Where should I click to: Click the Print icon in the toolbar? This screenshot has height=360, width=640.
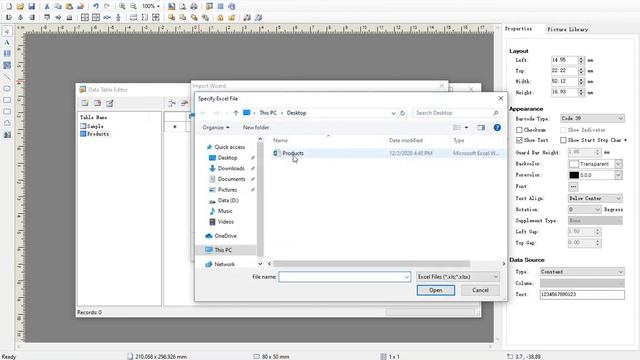[194, 7]
